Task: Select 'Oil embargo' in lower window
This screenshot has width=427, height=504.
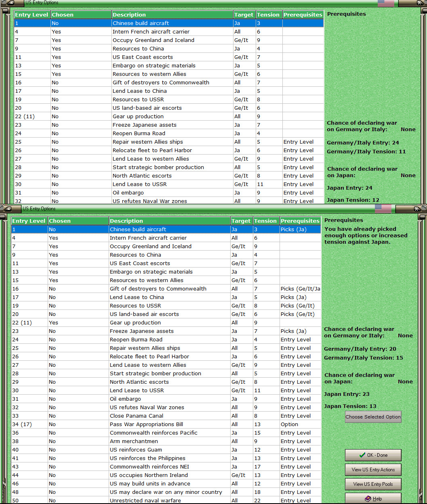Action: 166,399
